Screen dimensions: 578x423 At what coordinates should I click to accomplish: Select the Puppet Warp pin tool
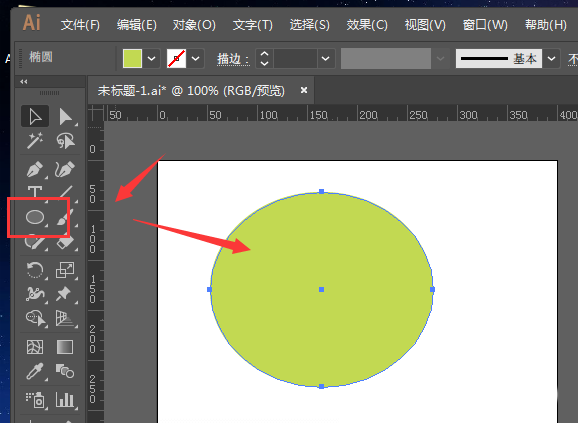(x=65, y=294)
